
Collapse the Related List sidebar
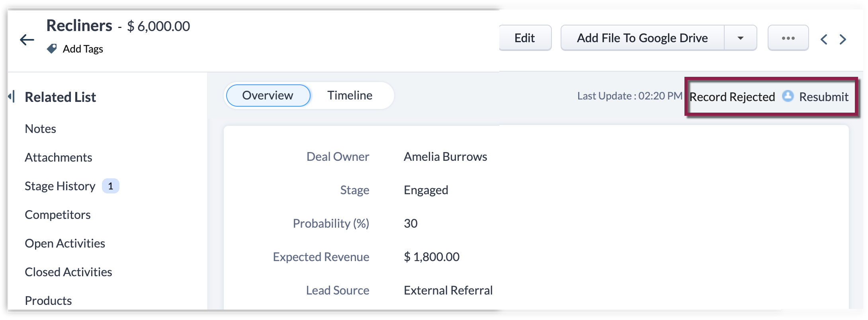(12, 96)
